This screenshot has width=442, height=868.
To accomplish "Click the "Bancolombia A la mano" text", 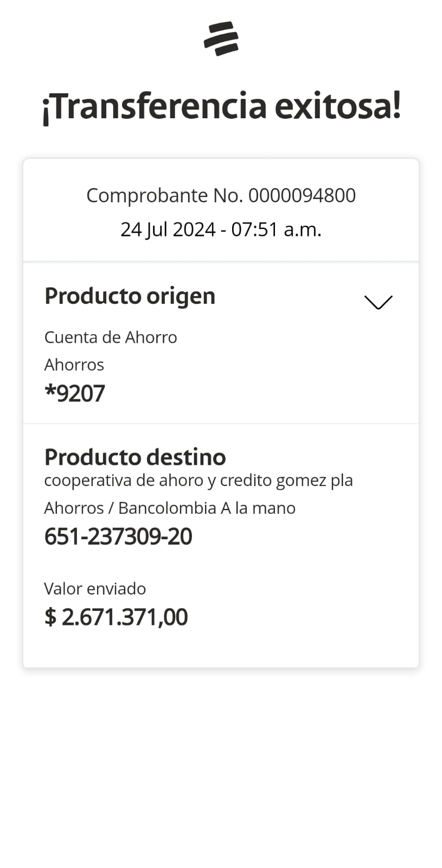I will (x=207, y=508).
